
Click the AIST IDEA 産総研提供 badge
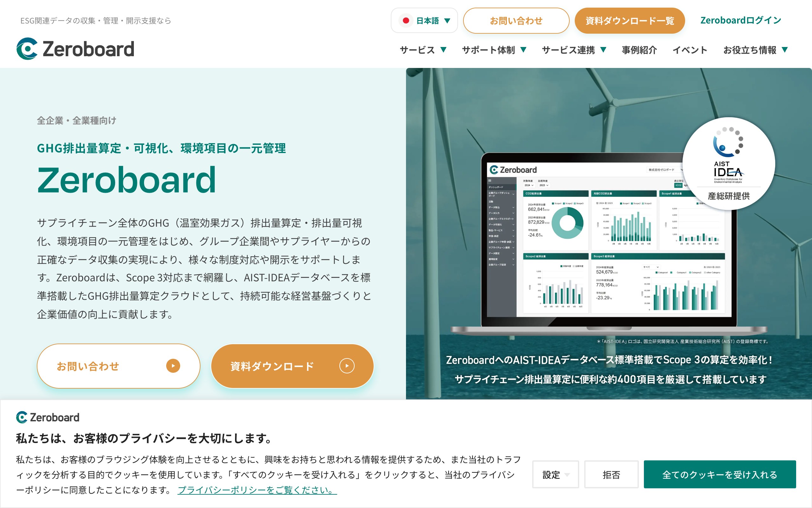pyautogui.click(x=729, y=164)
